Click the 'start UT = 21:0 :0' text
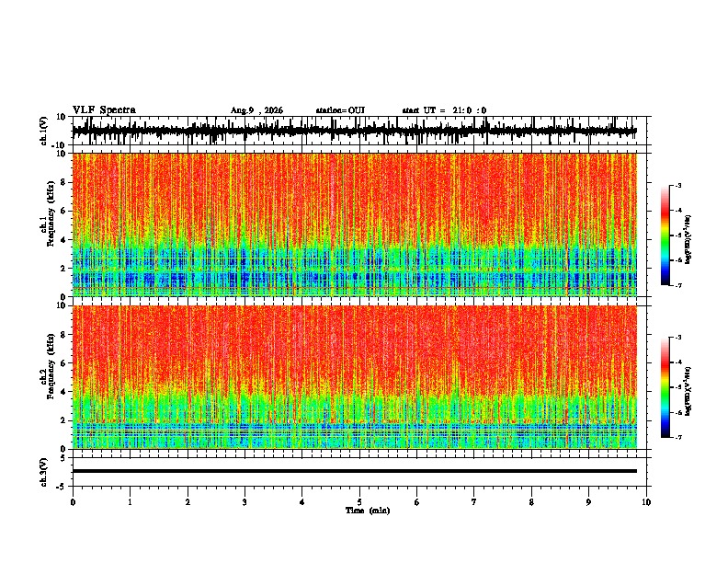728x563 pixels. [444, 110]
